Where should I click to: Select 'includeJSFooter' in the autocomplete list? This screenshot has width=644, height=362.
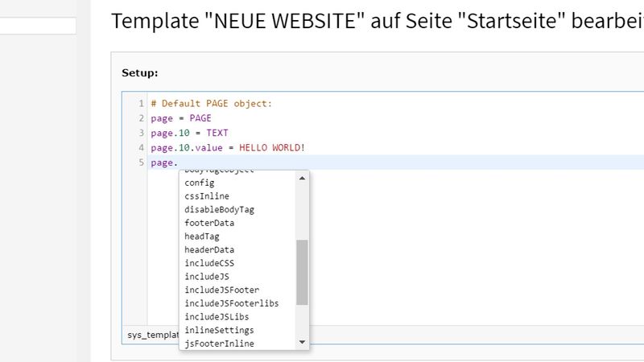click(221, 290)
